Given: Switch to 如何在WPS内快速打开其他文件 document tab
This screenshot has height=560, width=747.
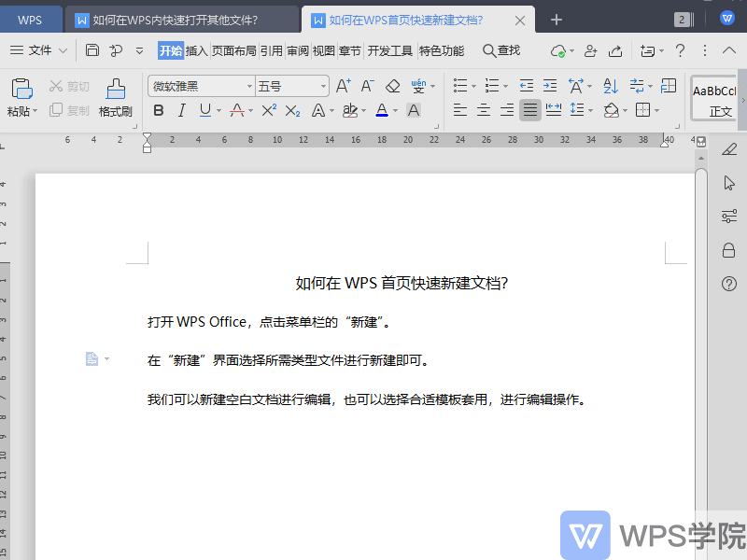Looking at the screenshot, I should tap(182, 20).
